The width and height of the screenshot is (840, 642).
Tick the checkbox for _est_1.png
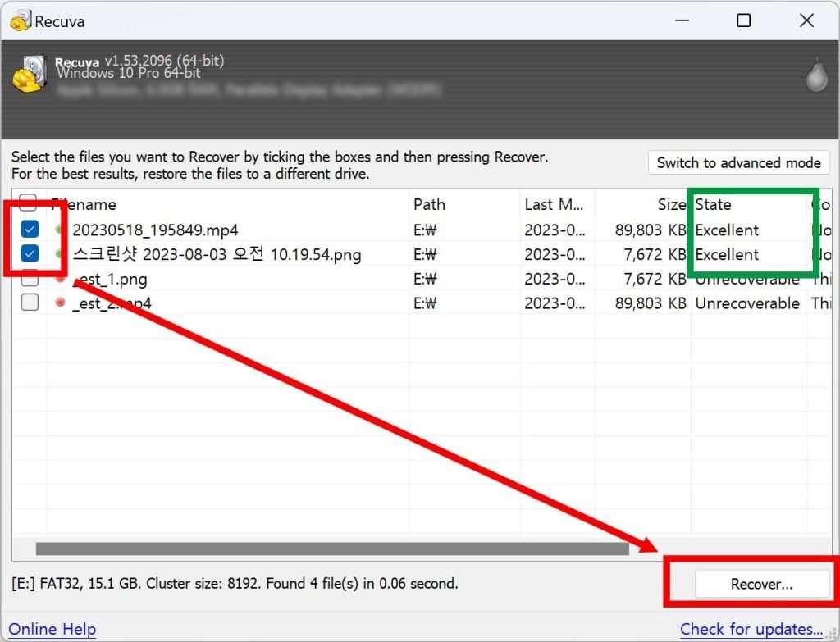tap(30, 278)
